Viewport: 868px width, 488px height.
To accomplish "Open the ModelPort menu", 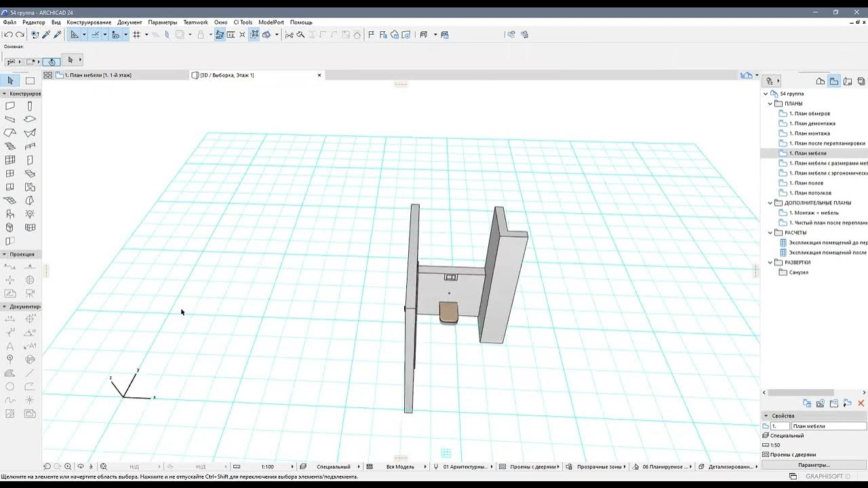I will (271, 22).
